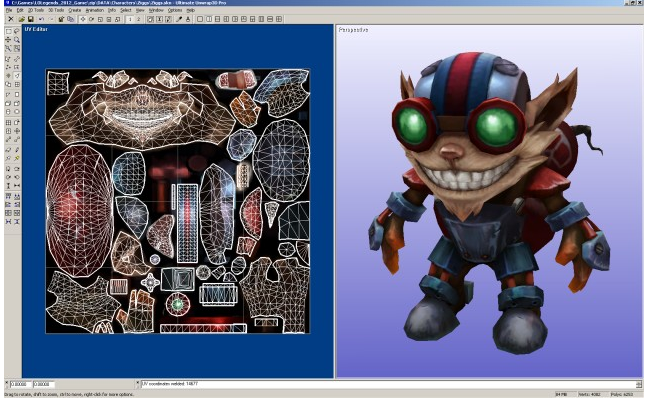
Task: Click the Undo arrow toolbar icon
Action: 41,19
